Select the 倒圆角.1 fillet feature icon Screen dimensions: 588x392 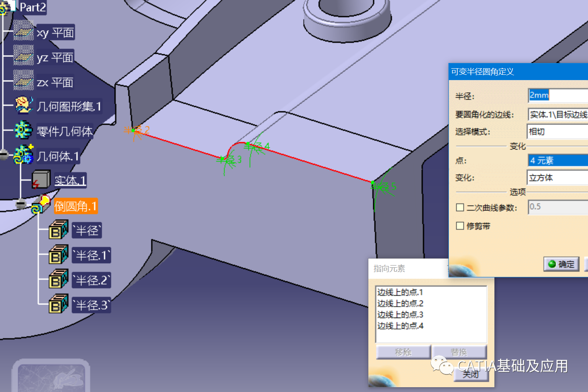(40, 205)
